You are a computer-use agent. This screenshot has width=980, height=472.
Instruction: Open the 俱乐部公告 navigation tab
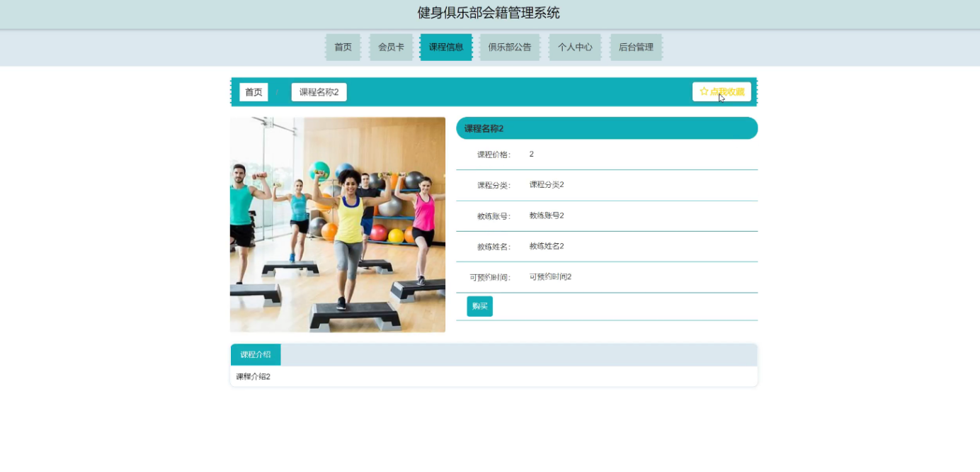510,47
